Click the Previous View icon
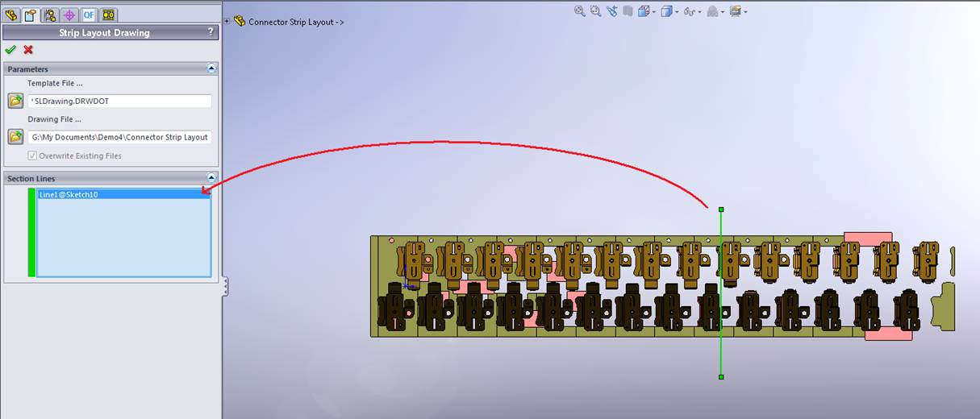This screenshot has width=980, height=419. tap(612, 11)
